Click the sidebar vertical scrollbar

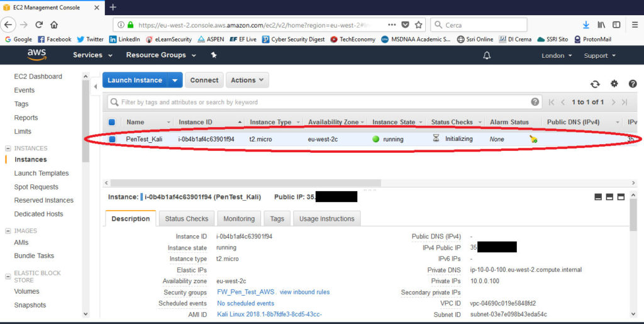pos(86,121)
